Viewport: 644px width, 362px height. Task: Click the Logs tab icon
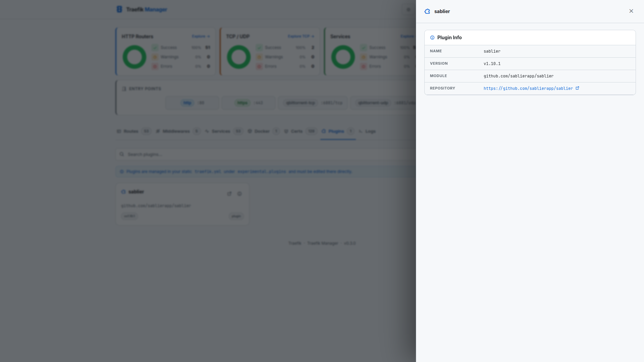click(361, 131)
